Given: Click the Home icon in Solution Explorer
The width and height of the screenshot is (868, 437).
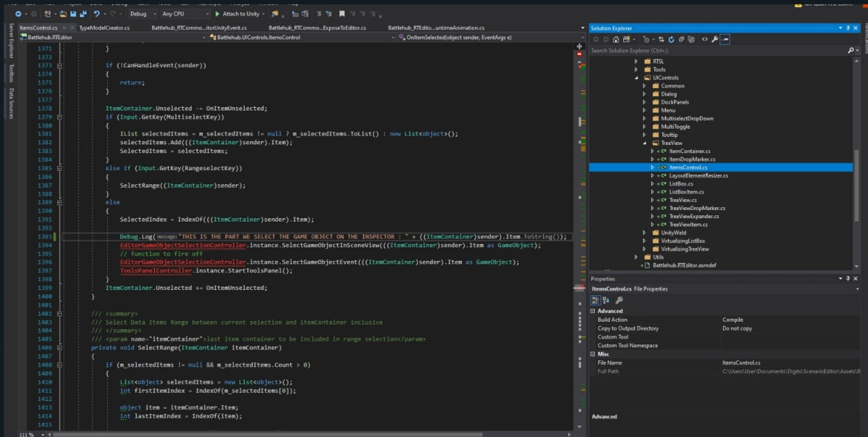Looking at the screenshot, I should click(616, 39).
